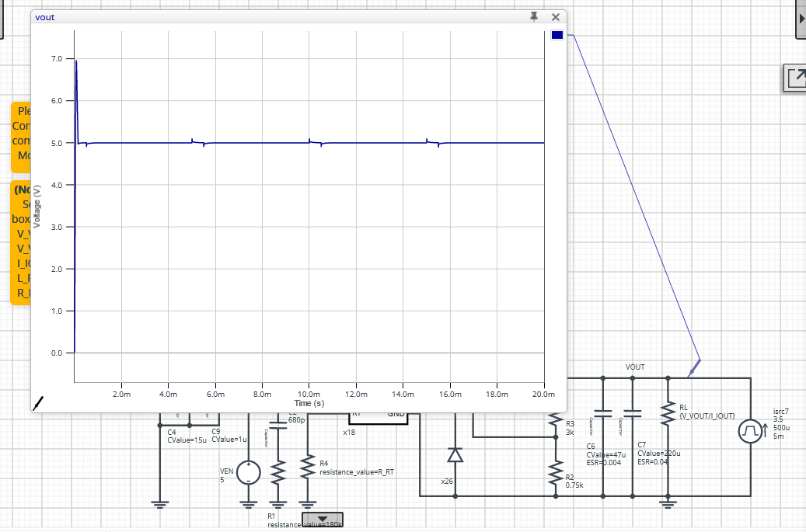Image resolution: width=806 pixels, height=532 pixels.
Task: Select the isrc7 pulse current source
Action: click(x=751, y=431)
